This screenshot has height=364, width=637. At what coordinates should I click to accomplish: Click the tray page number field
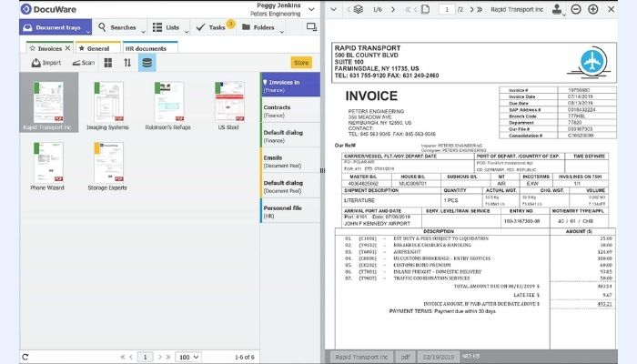tap(145, 357)
